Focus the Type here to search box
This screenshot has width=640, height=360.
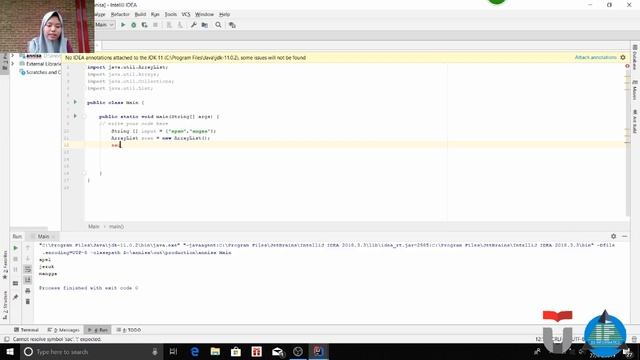click(92, 352)
